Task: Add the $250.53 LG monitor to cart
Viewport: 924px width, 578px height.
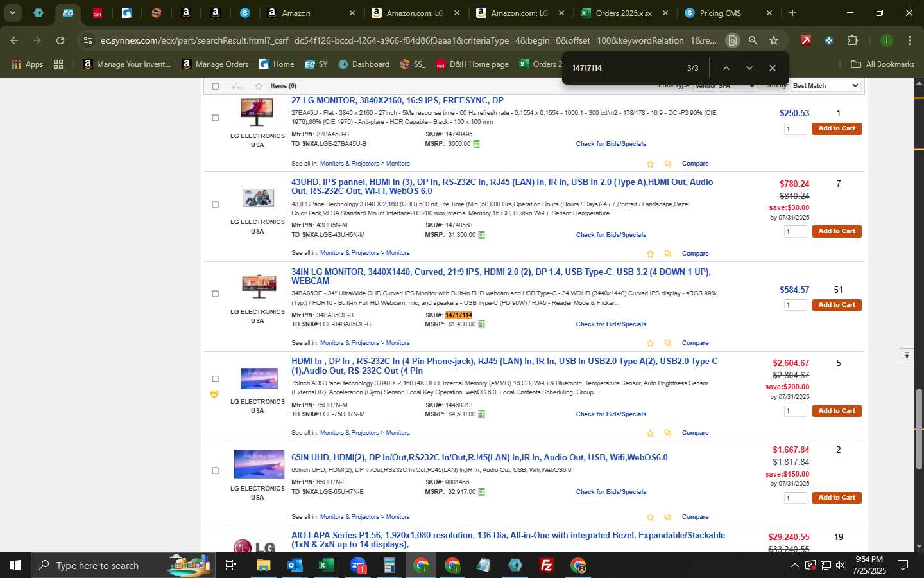Action: 837,128
